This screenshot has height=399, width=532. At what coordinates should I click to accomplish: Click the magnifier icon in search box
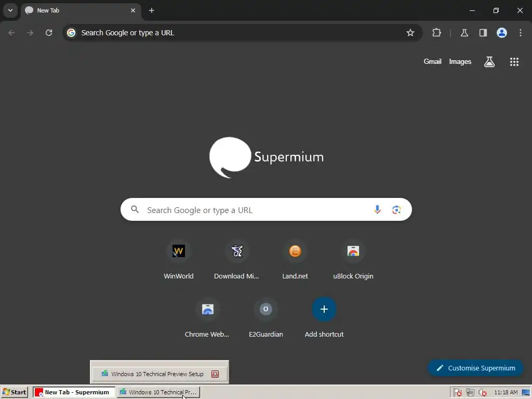(135, 209)
